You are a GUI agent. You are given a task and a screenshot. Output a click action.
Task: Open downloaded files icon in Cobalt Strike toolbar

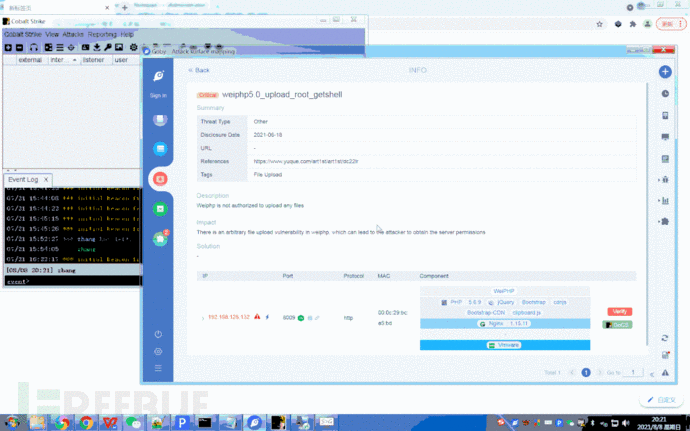97,48
